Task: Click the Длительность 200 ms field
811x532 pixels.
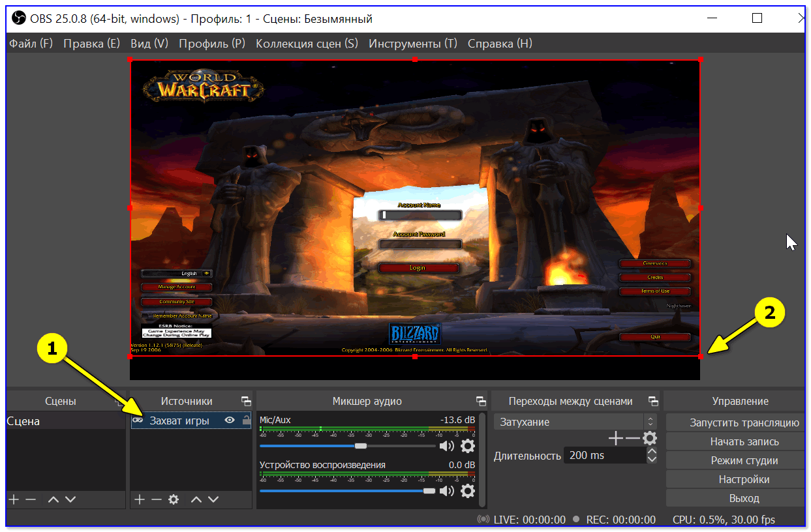Action: click(x=604, y=455)
